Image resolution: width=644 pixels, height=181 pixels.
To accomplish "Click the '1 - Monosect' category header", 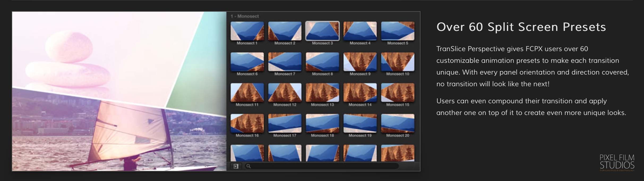I will [x=245, y=16].
